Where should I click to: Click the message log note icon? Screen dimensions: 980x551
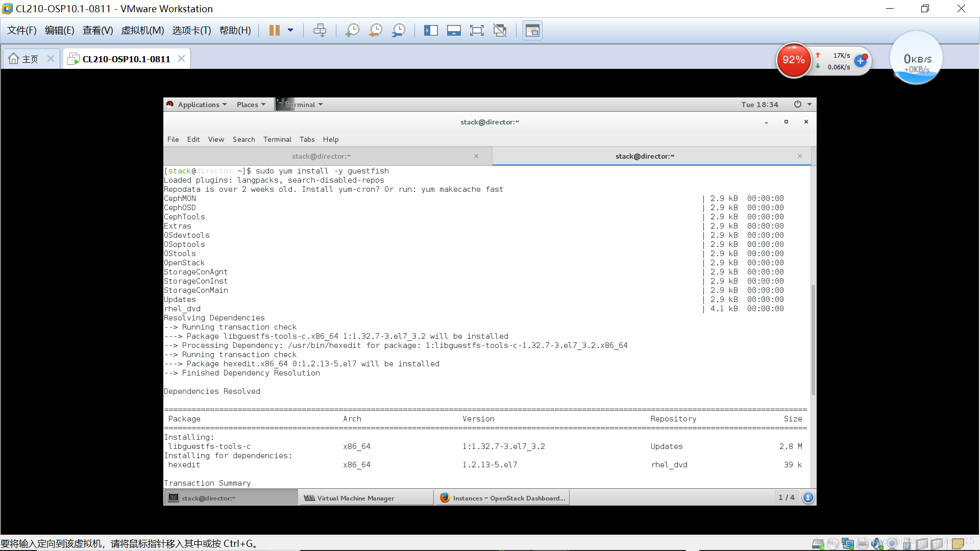958,544
